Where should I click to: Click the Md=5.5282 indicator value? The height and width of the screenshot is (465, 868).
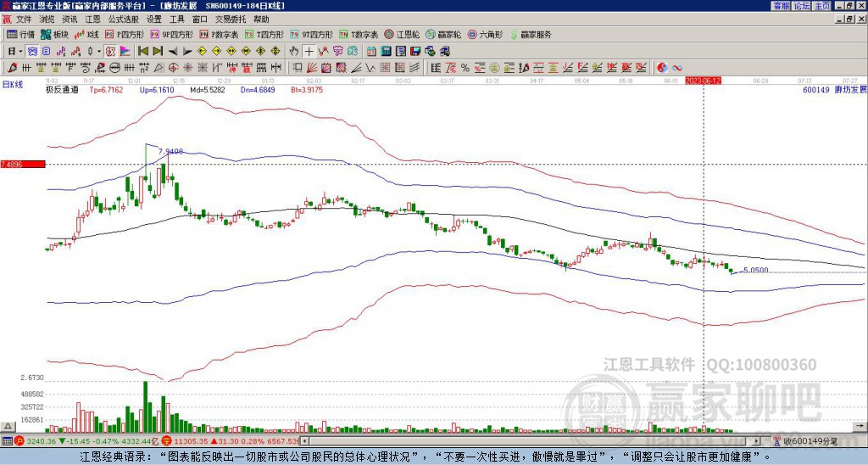207,90
